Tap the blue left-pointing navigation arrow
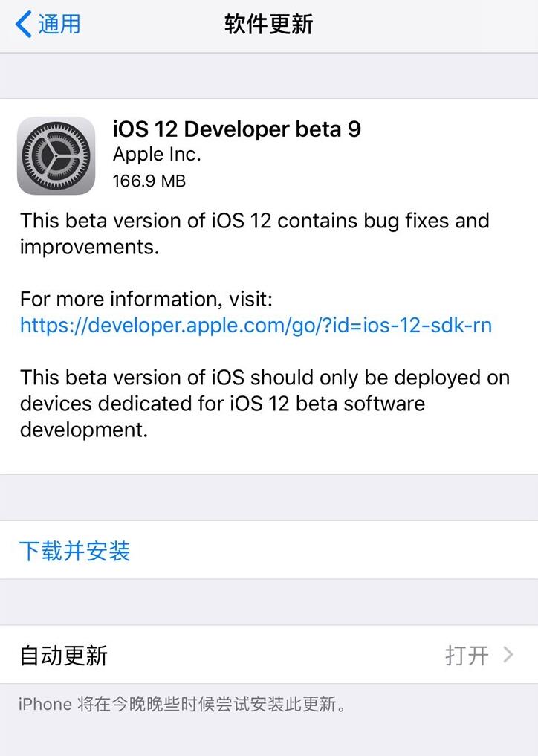The image size is (538, 756). pyautogui.click(x=23, y=25)
